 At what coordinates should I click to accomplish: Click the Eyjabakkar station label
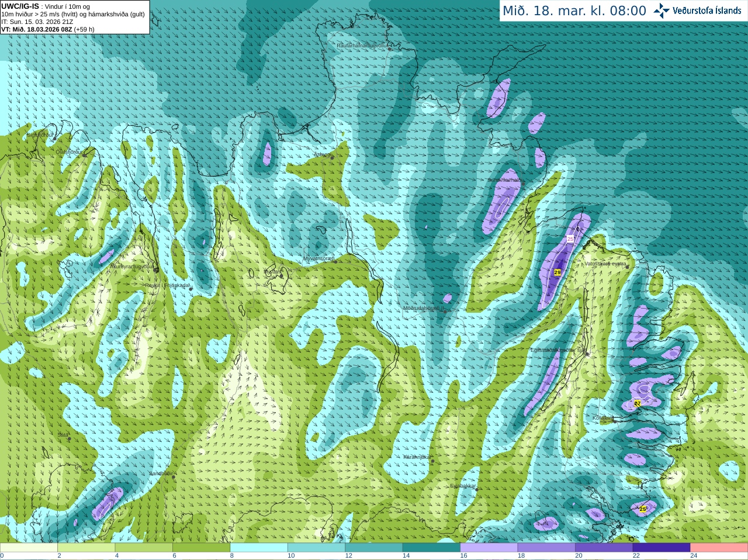[x=463, y=486]
